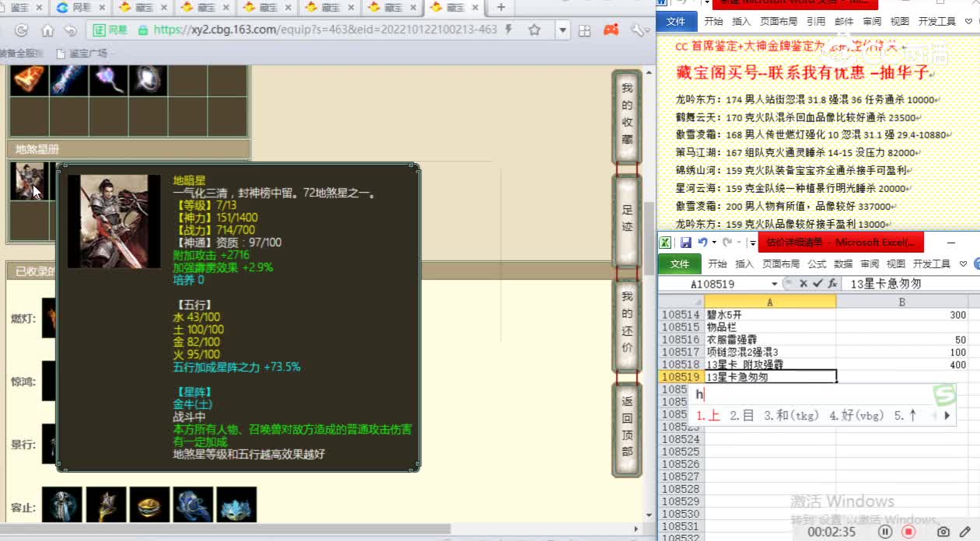
Task: Select Excel column A header
Action: [770, 302]
